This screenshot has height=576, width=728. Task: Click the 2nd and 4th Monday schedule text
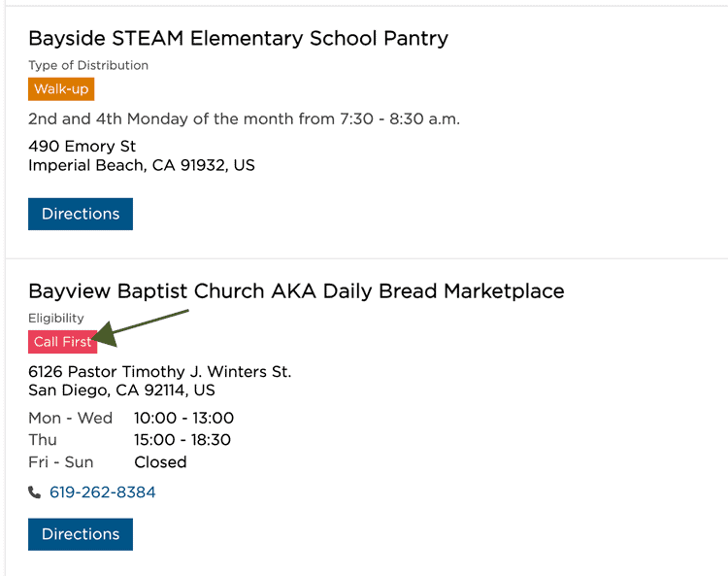pos(245,119)
